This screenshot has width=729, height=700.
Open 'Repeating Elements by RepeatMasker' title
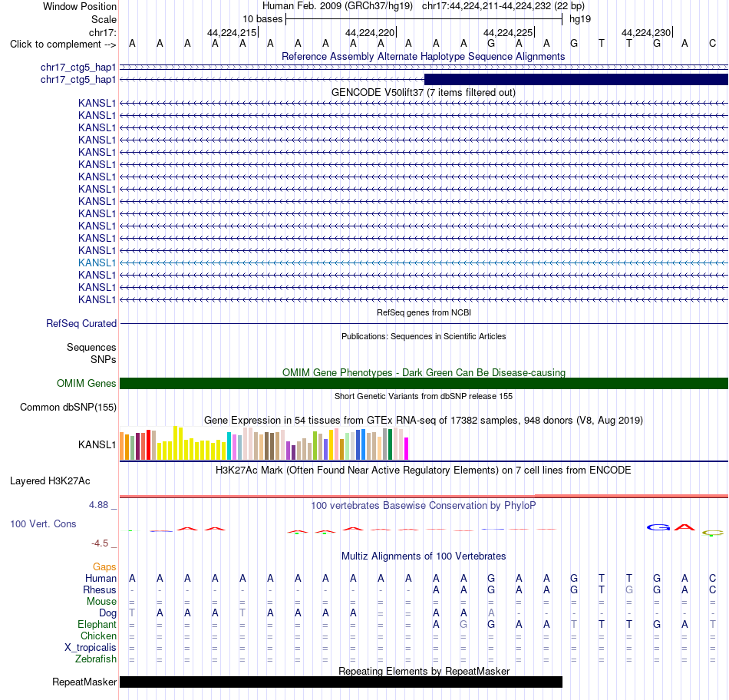[424, 671]
